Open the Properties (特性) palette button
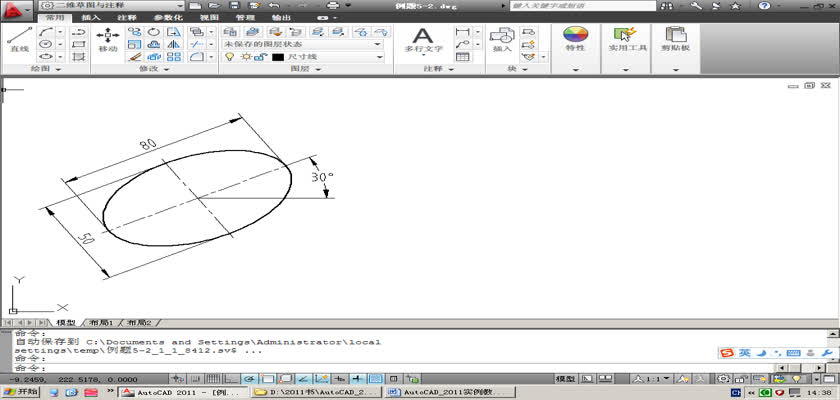 [x=575, y=40]
